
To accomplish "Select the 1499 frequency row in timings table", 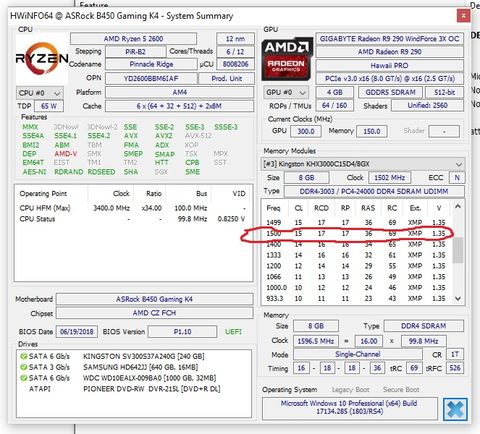I will pyautogui.click(x=357, y=222).
